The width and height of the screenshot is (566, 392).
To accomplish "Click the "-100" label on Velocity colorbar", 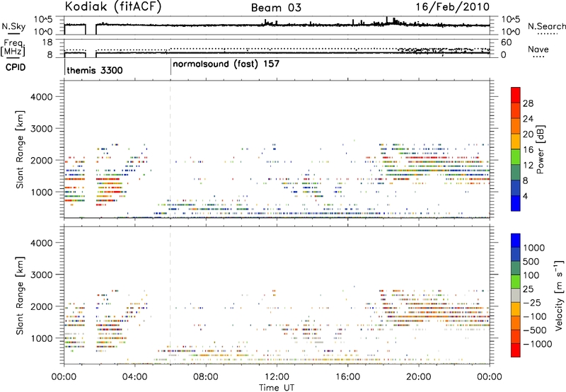I will tap(534, 317).
